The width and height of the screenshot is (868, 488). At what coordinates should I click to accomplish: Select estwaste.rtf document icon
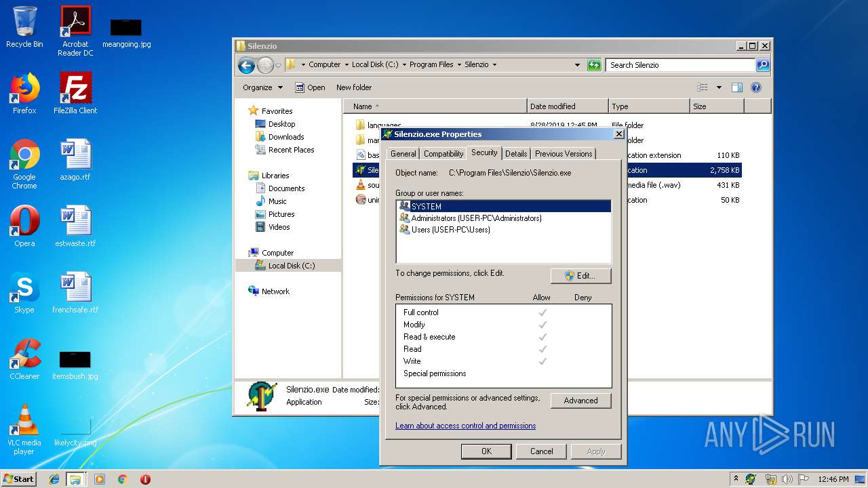click(x=75, y=226)
